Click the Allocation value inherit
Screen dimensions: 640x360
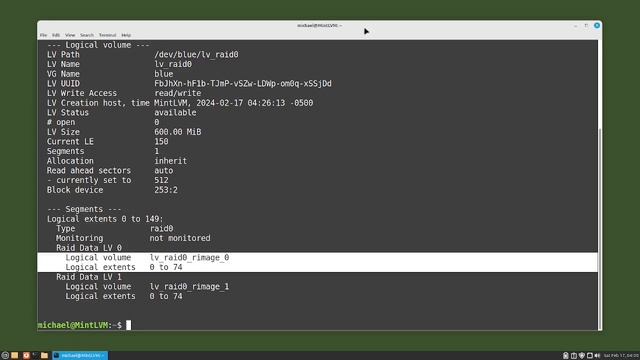[170, 161]
